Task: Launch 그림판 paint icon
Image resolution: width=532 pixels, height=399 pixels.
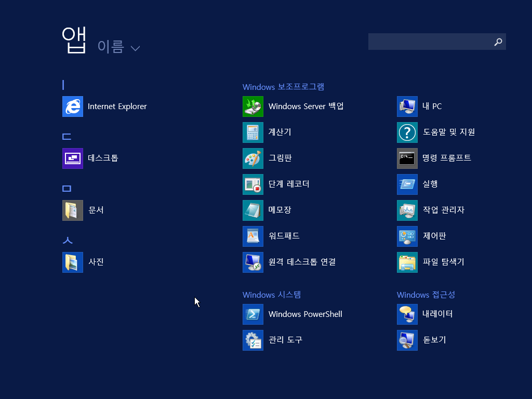Action: tap(253, 158)
